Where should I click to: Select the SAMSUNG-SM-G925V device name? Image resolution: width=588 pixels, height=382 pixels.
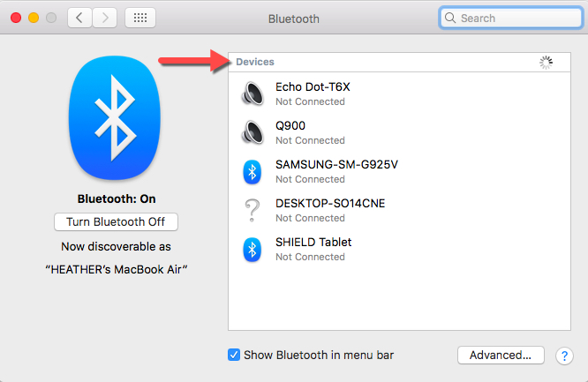coord(336,165)
